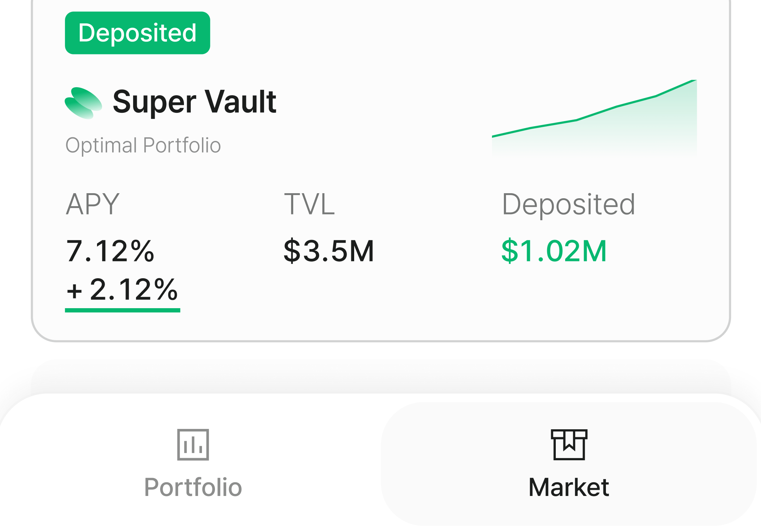Tap the Market storefront icon
Viewport: 761px width, 532px height.
point(569,444)
